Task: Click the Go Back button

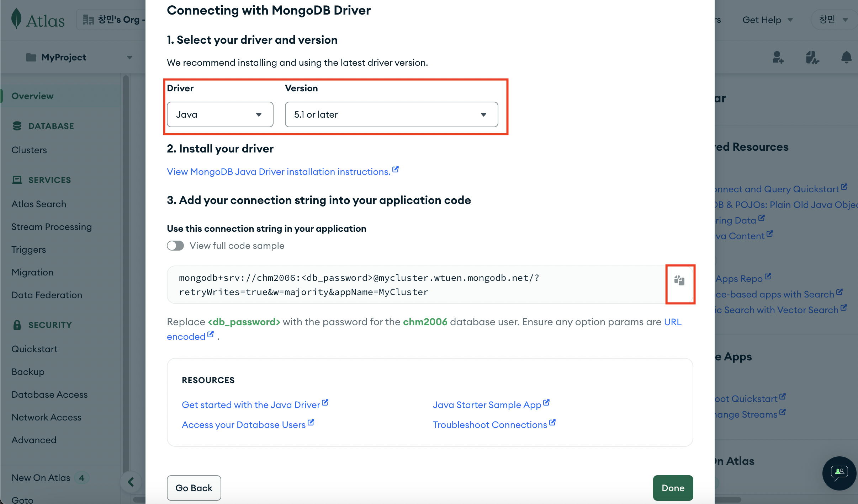Action: point(194,488)
